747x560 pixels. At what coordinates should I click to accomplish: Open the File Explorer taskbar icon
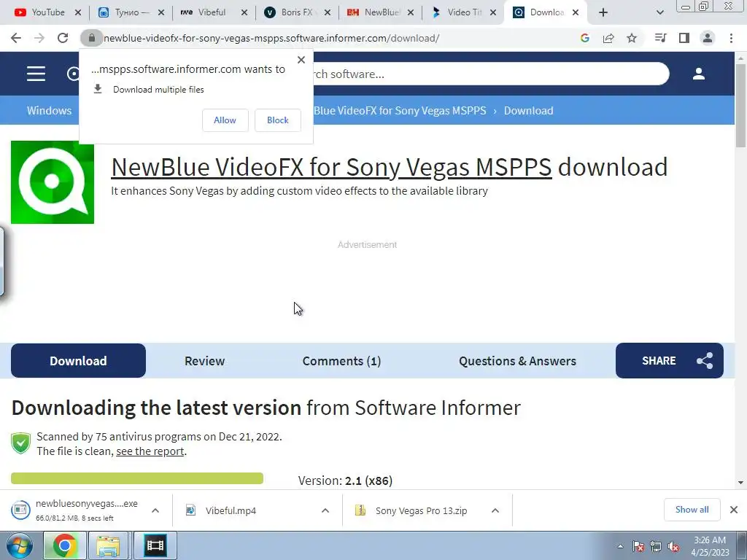[109, 545]
